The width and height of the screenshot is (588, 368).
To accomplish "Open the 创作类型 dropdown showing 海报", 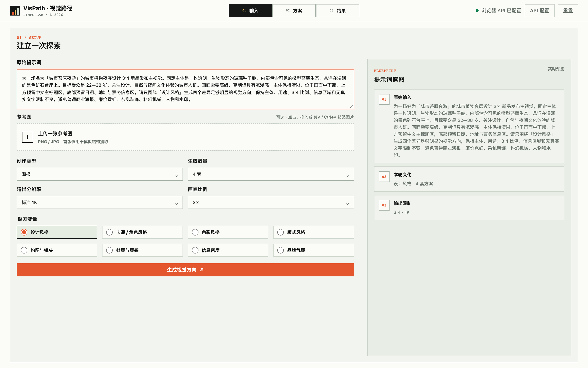I will tap(100, 174).
